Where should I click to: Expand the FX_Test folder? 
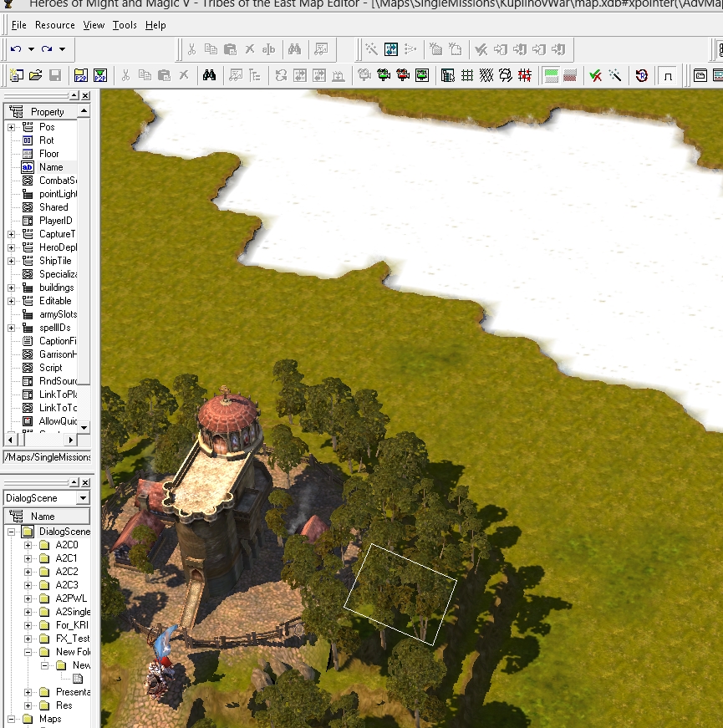[x=28, y=639]
